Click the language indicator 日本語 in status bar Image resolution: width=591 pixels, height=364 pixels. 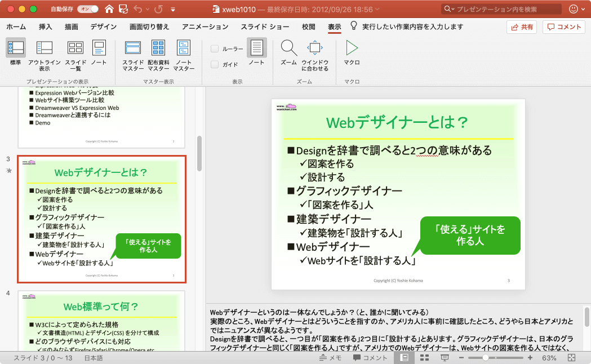93,358
